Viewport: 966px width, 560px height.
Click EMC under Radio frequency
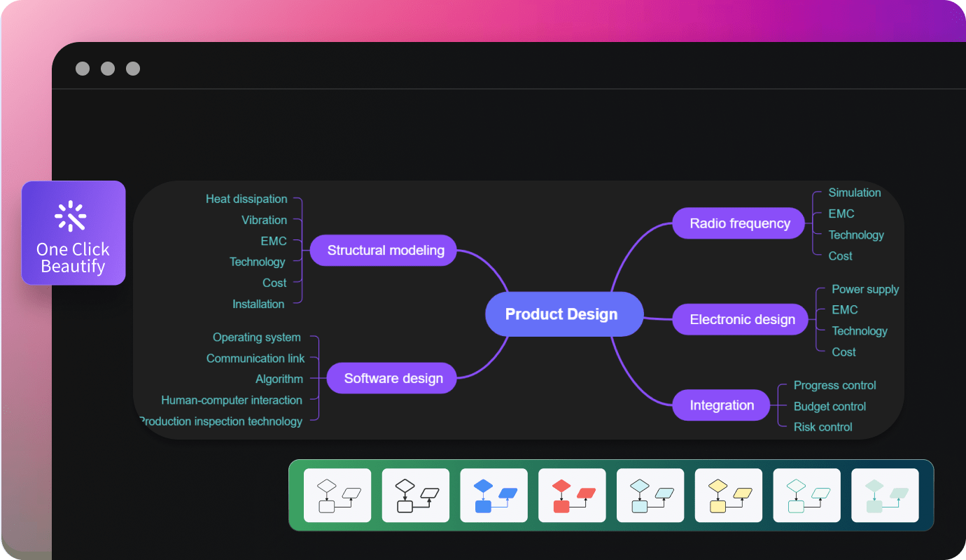coord(841,213)
